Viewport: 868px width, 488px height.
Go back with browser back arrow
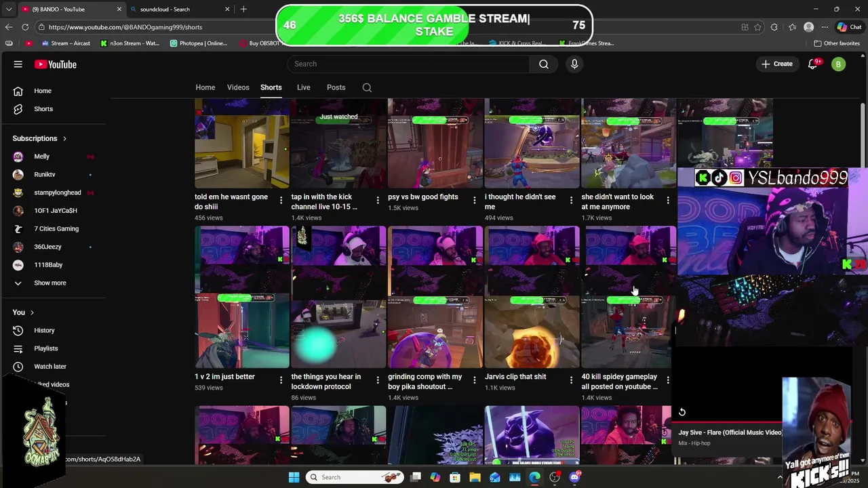tap(8, 27)
